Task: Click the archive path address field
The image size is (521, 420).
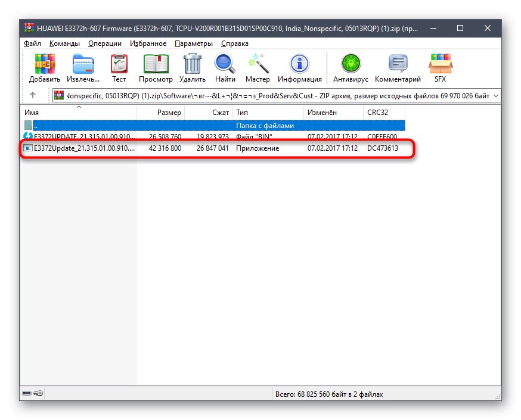Action: pyautogui.click(x=277, y=96)
